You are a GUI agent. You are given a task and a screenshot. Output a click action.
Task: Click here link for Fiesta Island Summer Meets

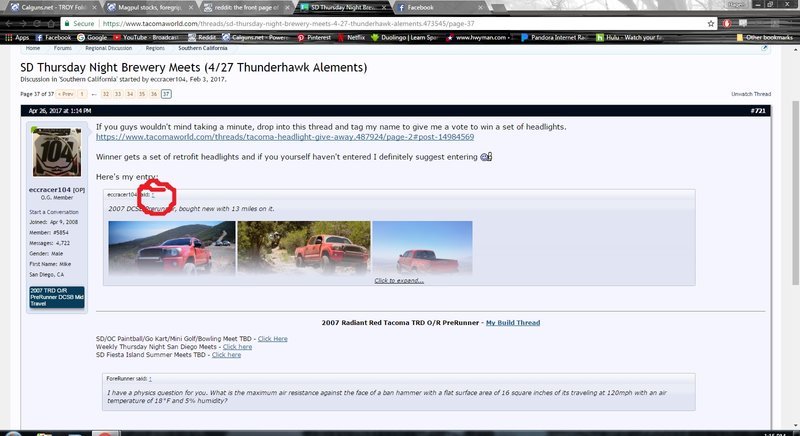point(226,355)
